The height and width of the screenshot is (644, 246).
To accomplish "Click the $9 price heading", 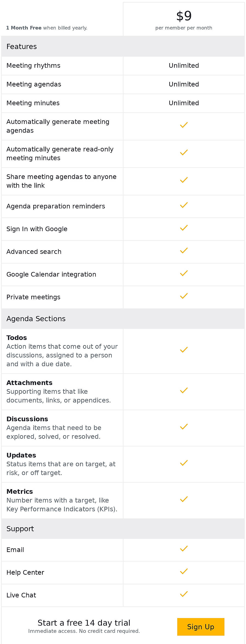I will (184, 16).
